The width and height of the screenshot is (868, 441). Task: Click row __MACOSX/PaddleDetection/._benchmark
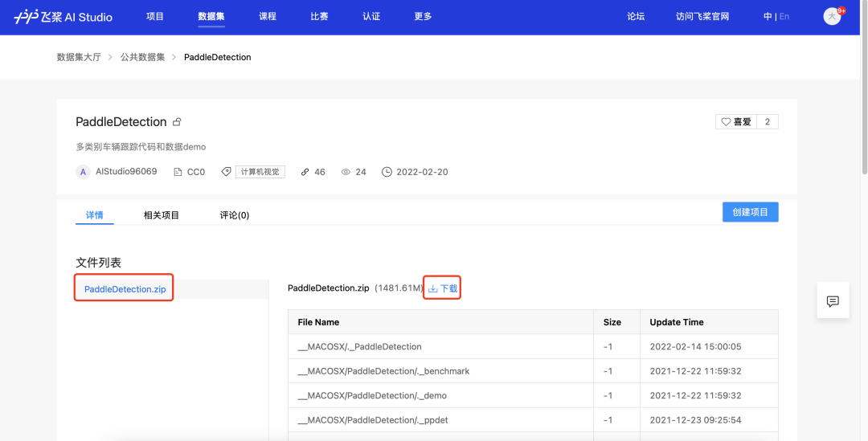[533, 371]
